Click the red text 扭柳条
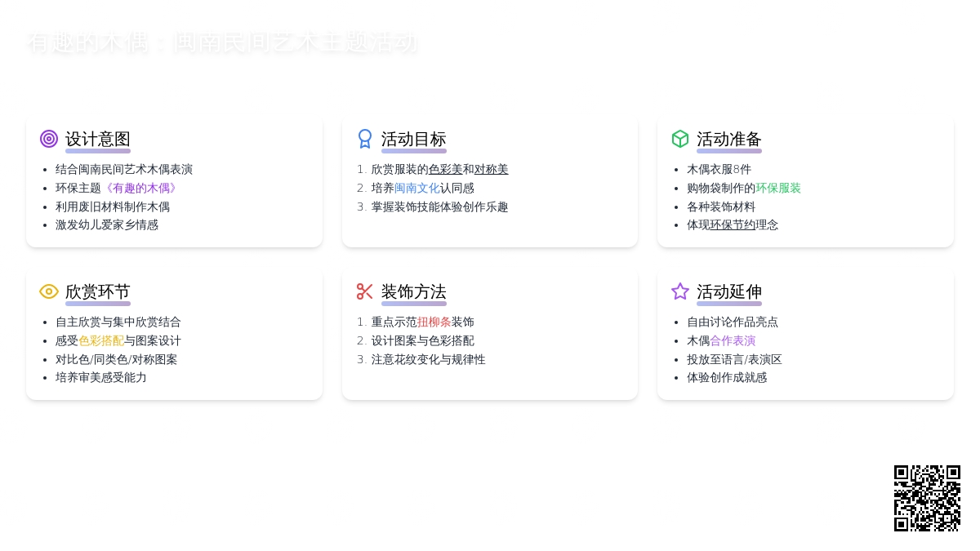 point(434,322)
